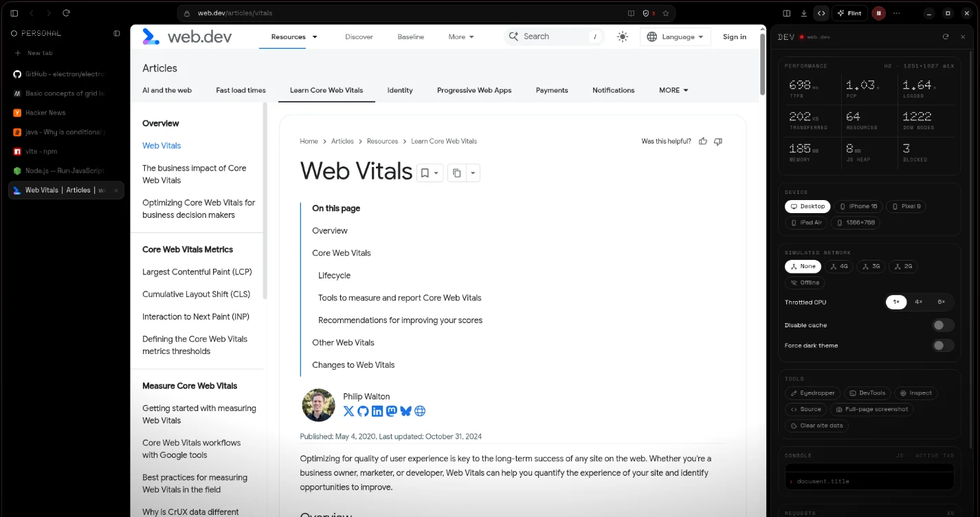980x517 pixels.
Task: Collapse the Personal sidebar panel icon
Action: pos(117,33)
